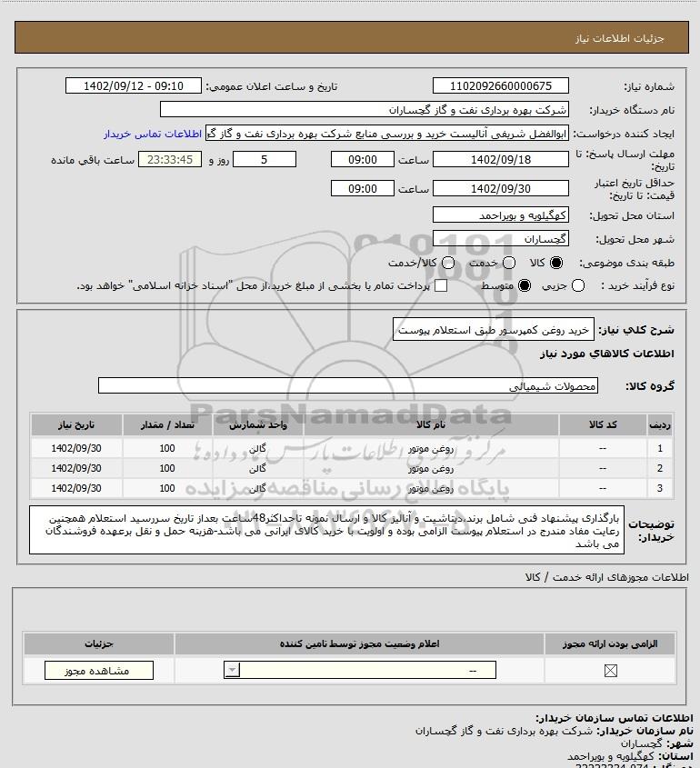Click the remaining days field showing 5
The height and width of the screenshot is (768, 700).
pos(265,159)
